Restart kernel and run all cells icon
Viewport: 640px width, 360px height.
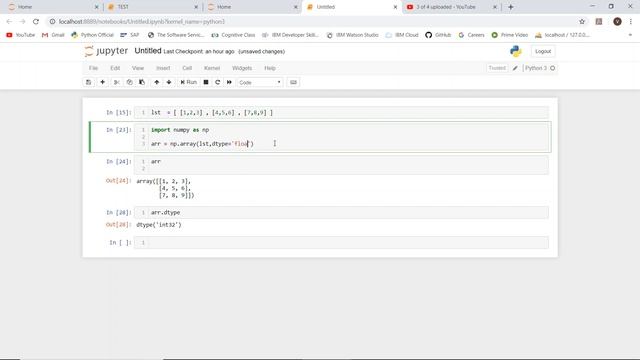[x=229, y=82]
